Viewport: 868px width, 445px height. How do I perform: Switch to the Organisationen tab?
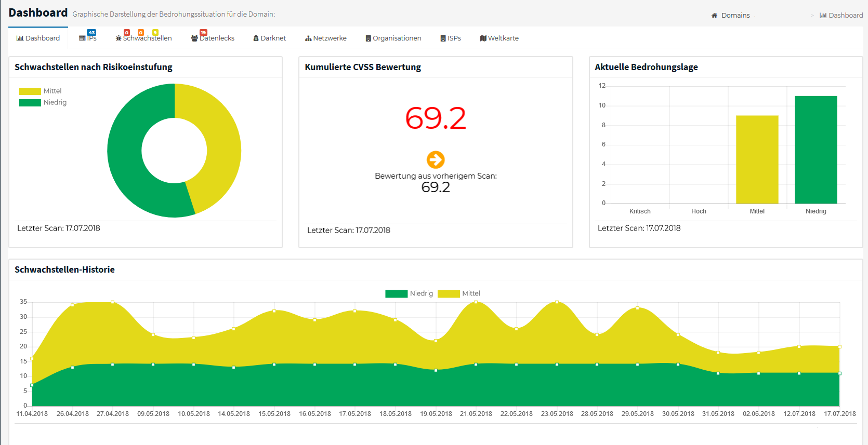click(393, 38)
